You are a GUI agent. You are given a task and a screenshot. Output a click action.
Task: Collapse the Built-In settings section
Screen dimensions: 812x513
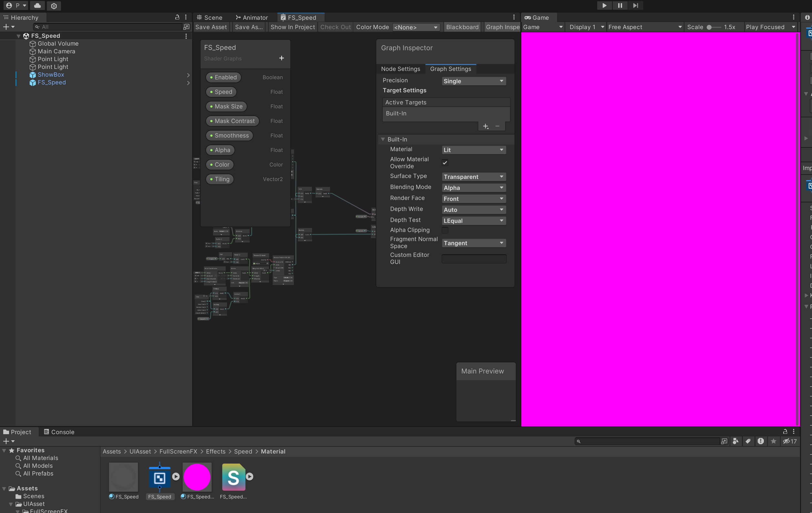click(x=383, y=139)
